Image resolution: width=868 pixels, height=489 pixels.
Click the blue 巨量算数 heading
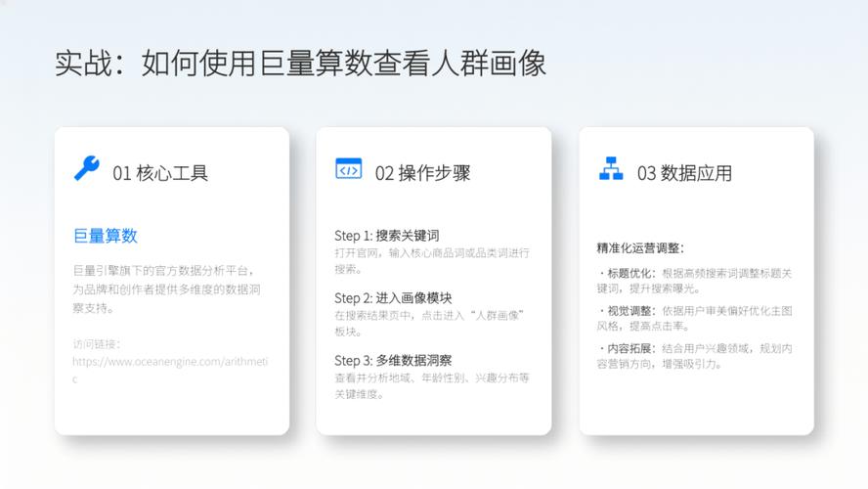106,236
